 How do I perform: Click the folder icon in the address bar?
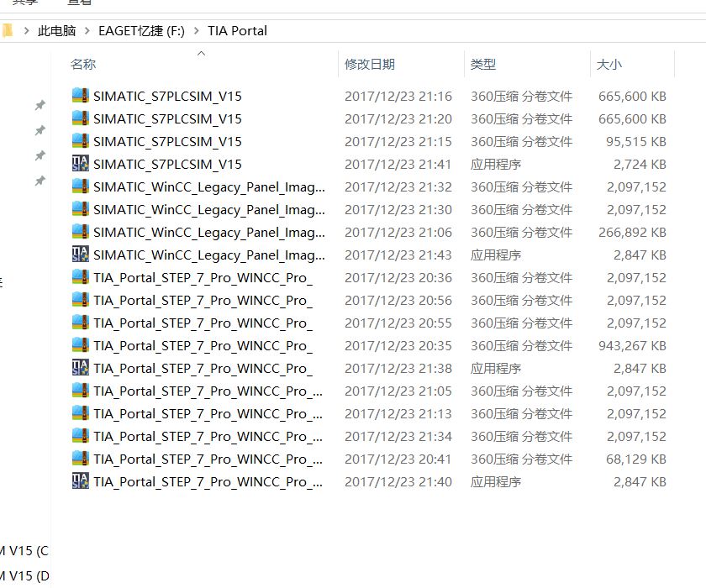(7, 30)
